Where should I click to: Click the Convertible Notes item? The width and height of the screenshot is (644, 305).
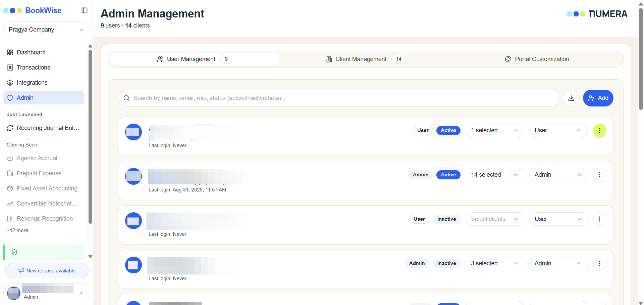[44, 204]
